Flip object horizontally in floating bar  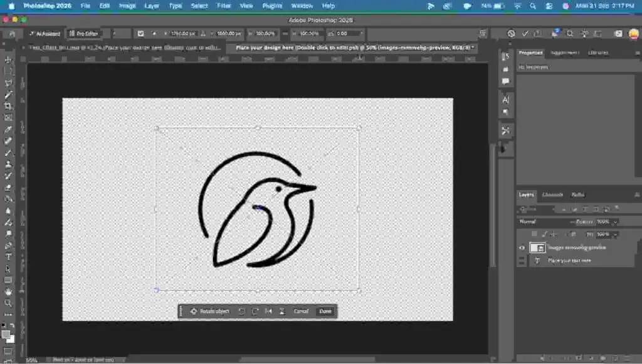coord(268,311)
